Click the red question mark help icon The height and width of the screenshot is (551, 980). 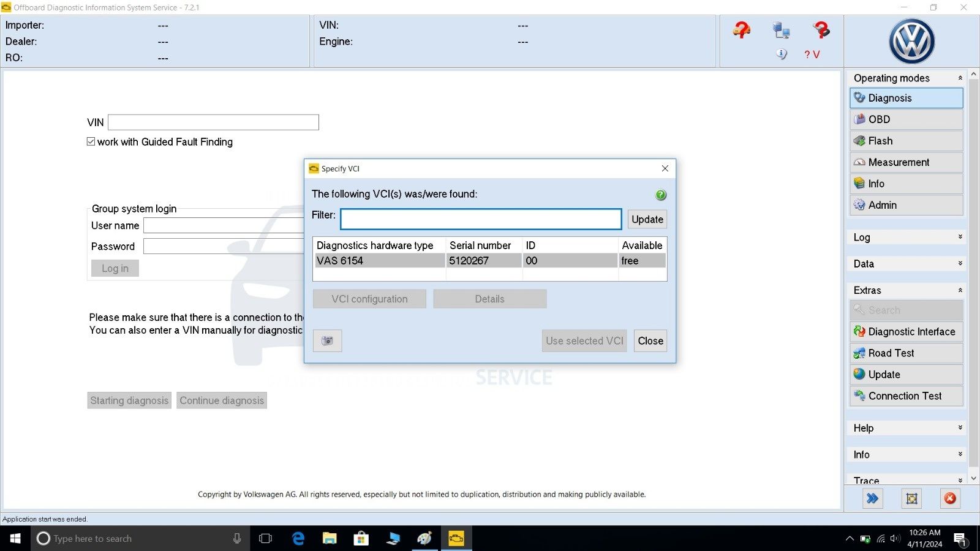[741, 29]
